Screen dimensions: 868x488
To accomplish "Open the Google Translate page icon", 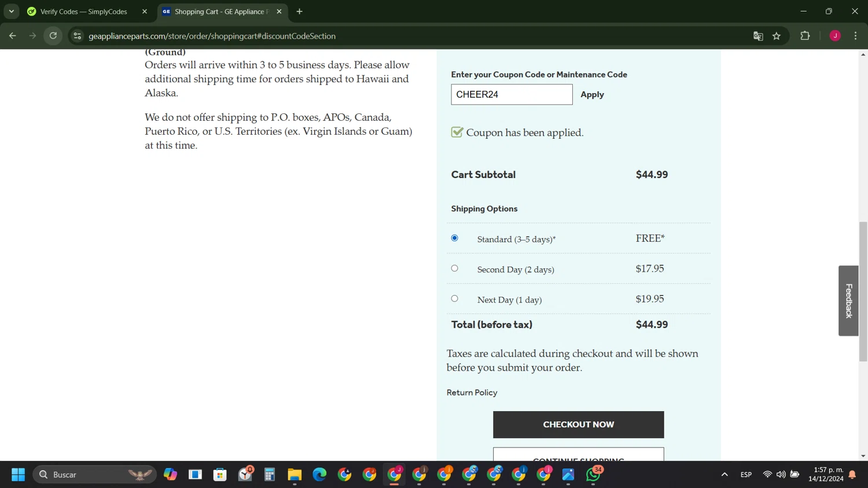I will [x=758, y=36].
